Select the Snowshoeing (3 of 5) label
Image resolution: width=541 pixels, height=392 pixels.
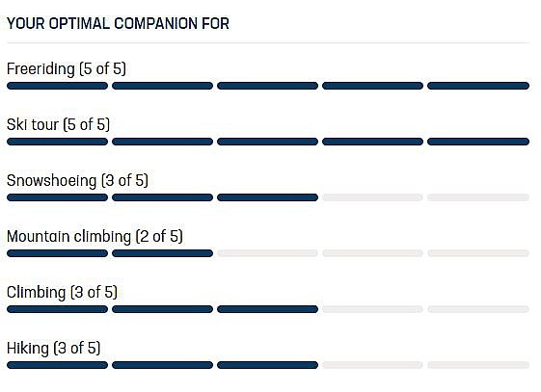tap(78, 180)
